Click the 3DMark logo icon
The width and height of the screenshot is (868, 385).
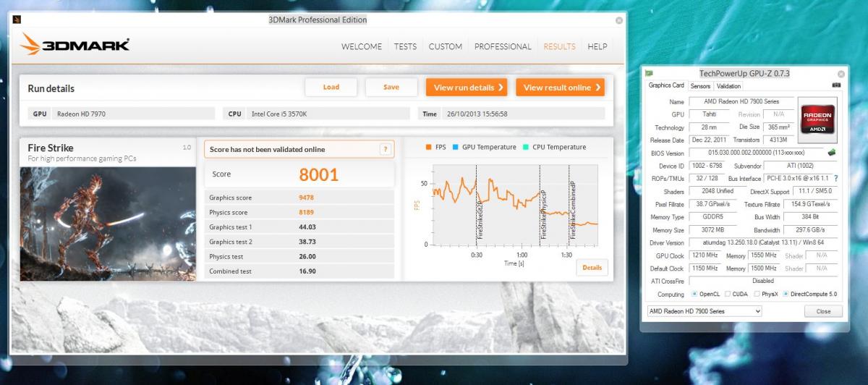click(30, 44)
